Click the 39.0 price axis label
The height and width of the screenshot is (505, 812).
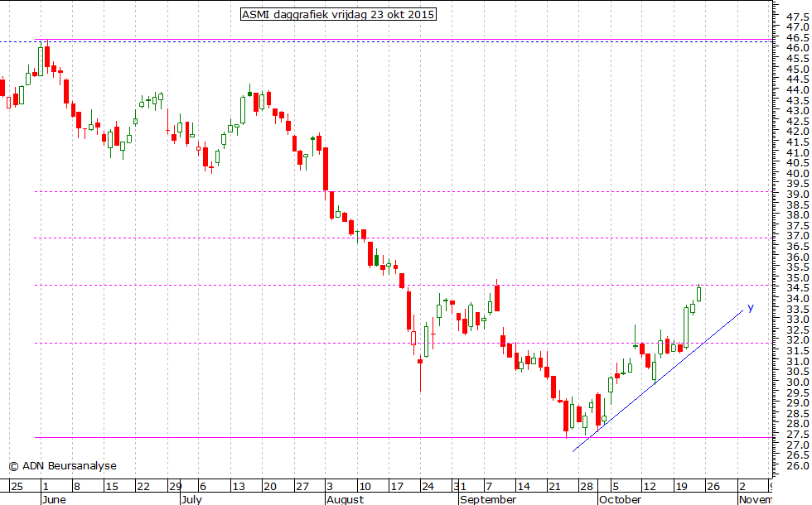point(797,194)
